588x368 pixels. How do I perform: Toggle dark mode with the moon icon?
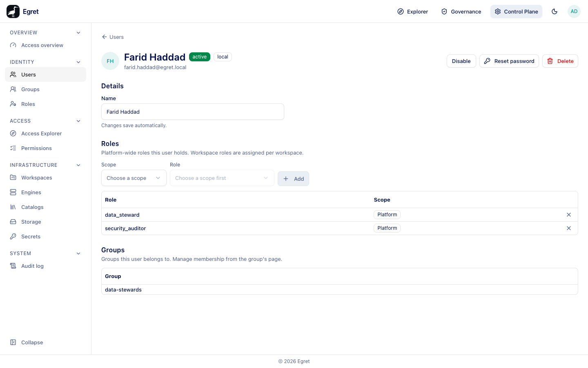(x=555, y=11)
